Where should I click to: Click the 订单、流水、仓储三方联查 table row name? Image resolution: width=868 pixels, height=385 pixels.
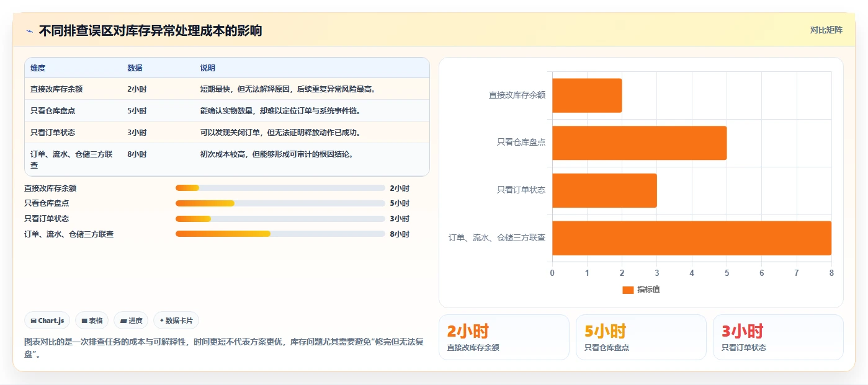pos(71,159)
